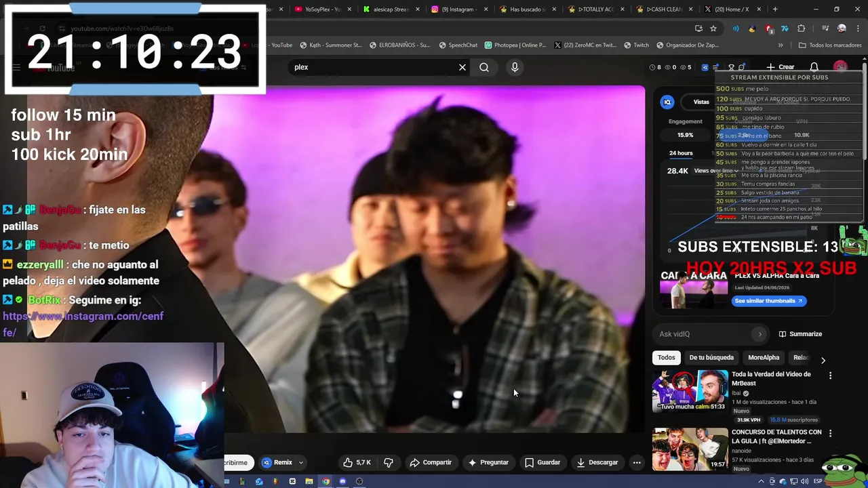
Task: Clear the YouTube search text with X
Action: (462, 67)
